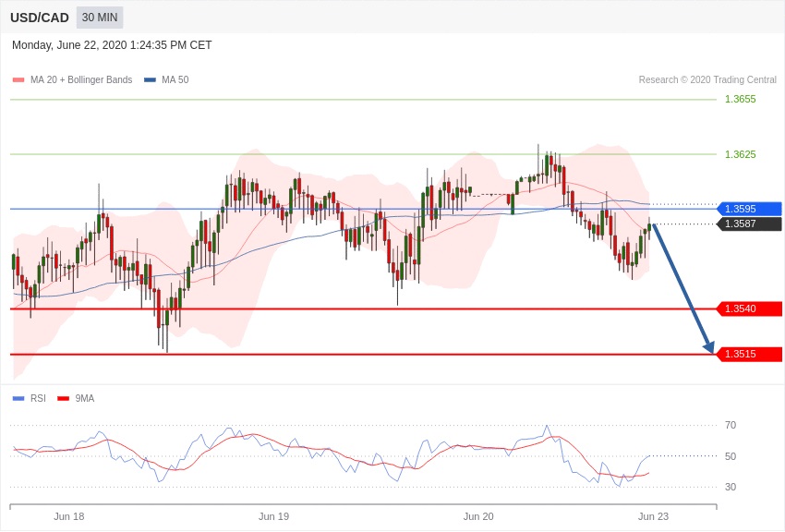
Task: Click the 1.3655 resistance level label
Action: pos(740,99)
